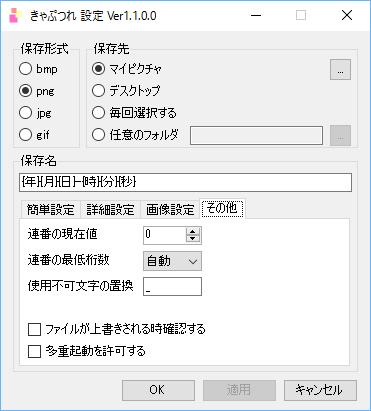
Task: Increase 連番の現在値 with up arrow
Action: click(193, 231)
